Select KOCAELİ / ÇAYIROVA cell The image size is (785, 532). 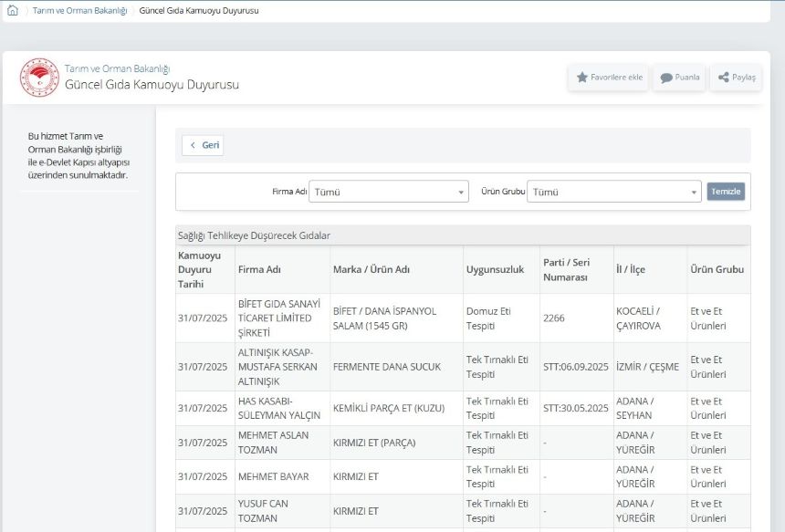pos(650,318)
